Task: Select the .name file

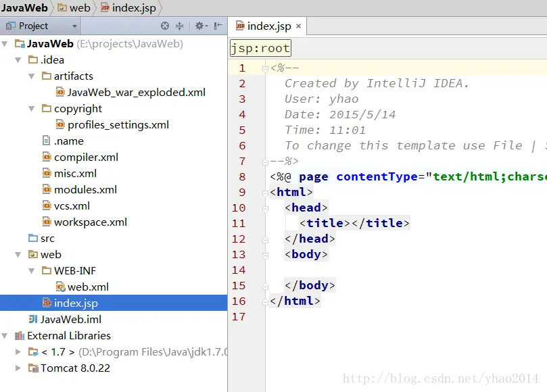Action: coord(69,141)
